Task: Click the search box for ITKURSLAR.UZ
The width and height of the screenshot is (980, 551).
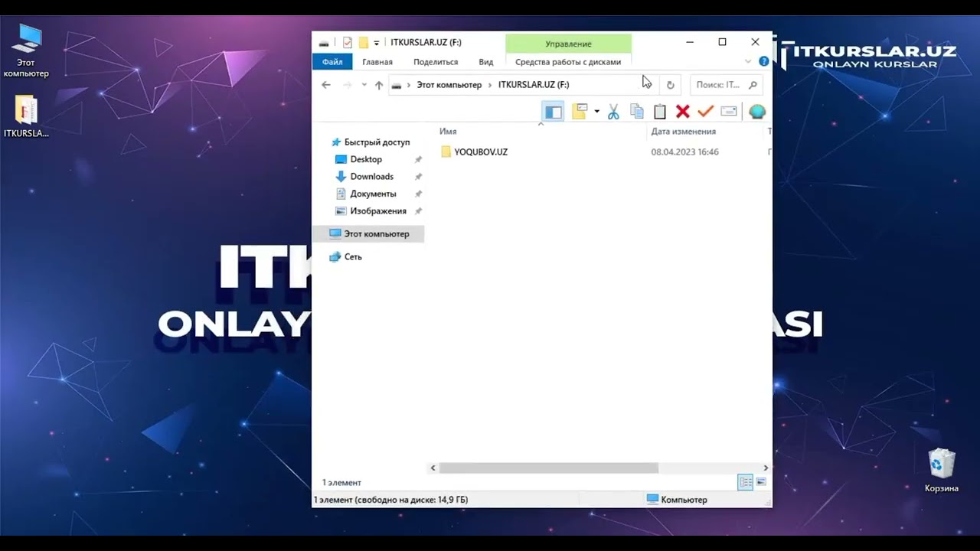Action: click(727, 85)
